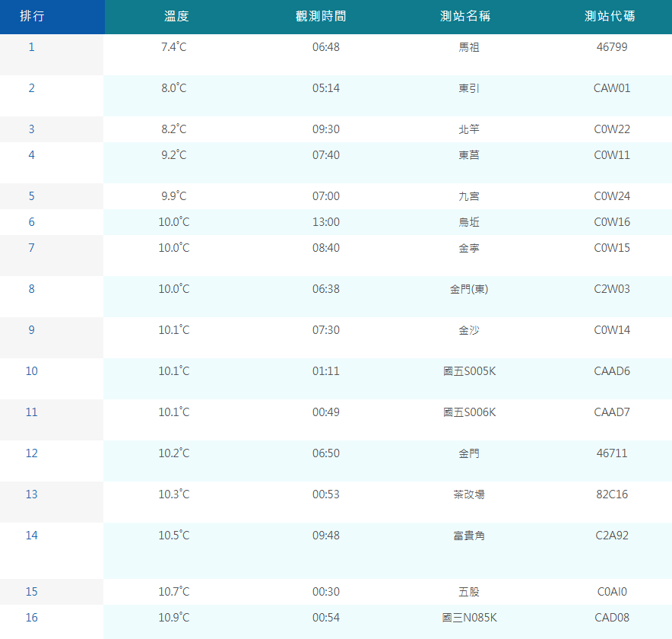Click observation time 09:48
Screen dimensions: 672x639
point(326,536)
